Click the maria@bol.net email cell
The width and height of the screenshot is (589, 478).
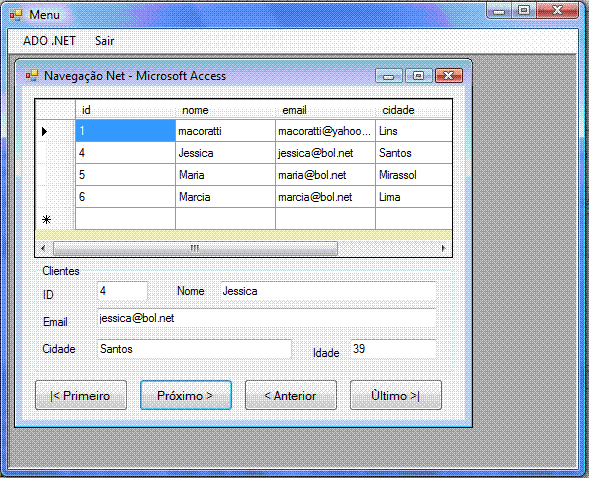click(325, 175)
